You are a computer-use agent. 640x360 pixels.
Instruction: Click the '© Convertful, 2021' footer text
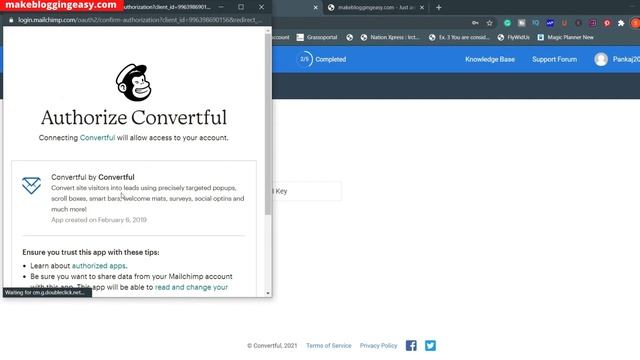tap(272, 346)
